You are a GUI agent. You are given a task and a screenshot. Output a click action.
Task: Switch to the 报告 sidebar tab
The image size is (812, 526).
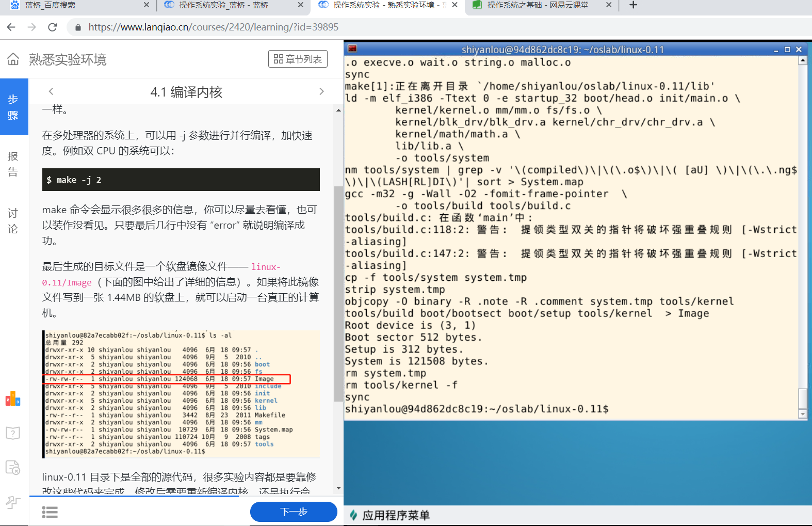click(13, 164)
